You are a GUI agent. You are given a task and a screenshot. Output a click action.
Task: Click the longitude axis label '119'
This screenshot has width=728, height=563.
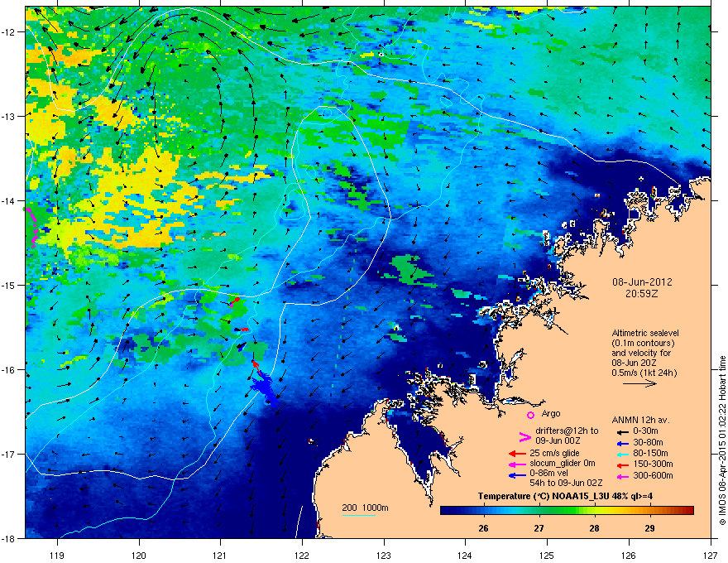57,555
